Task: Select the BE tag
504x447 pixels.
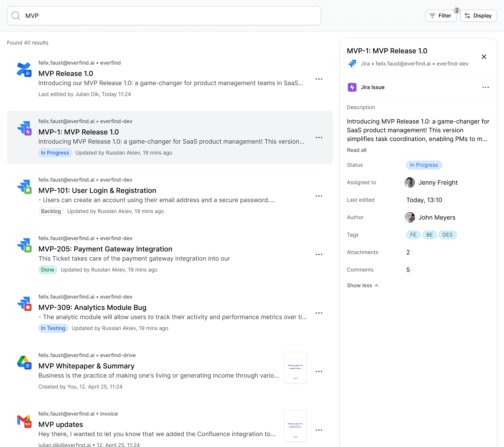Action: click(430, 235)
